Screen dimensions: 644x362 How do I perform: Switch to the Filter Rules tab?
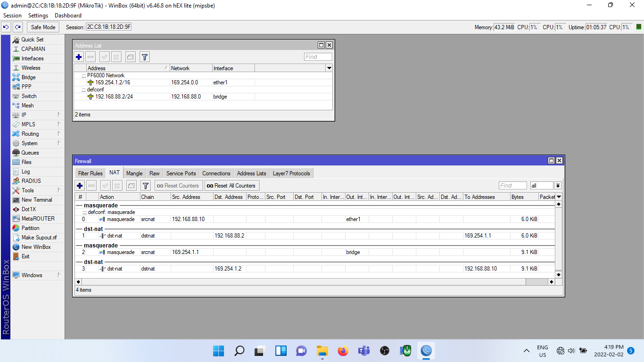pyautogui.click(x=90, y=173)
